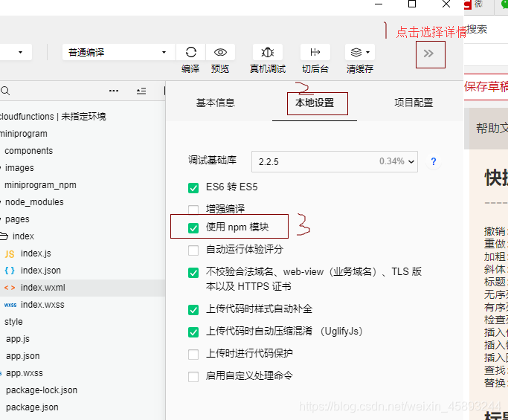
Task: Click the help question mark icon
Action: point(434,161)
